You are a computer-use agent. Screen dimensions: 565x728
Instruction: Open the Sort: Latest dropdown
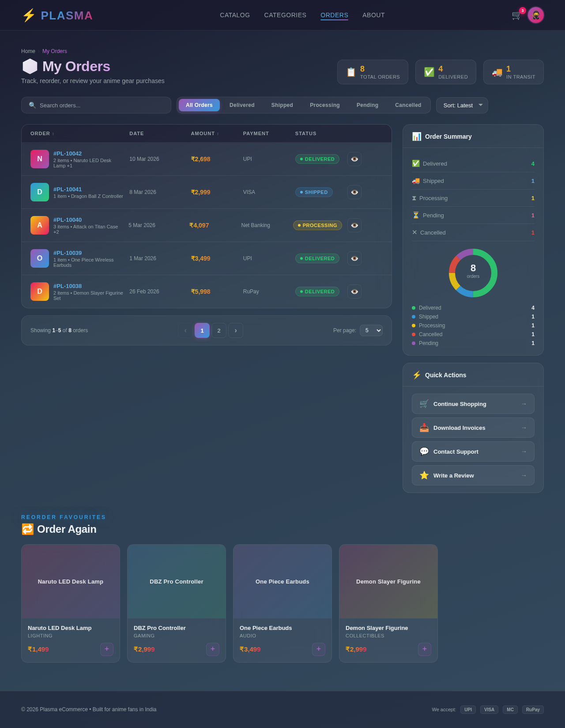coord(462,105)
